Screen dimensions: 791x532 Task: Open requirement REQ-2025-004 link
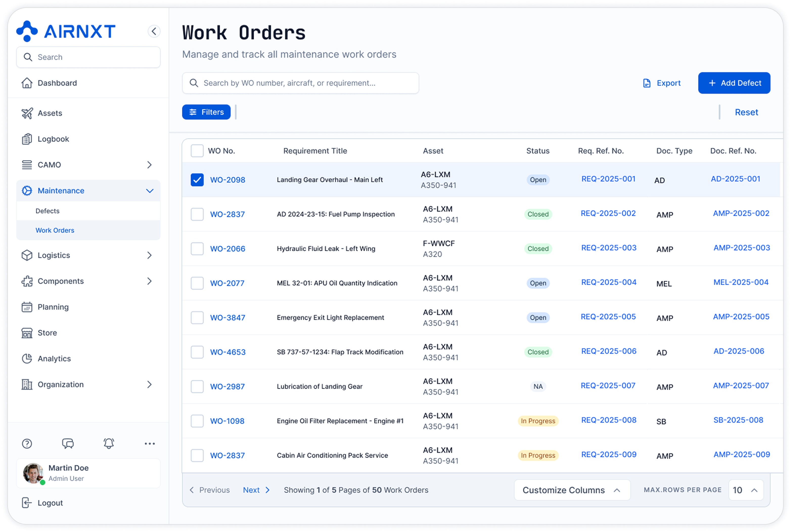coord(608,282)
